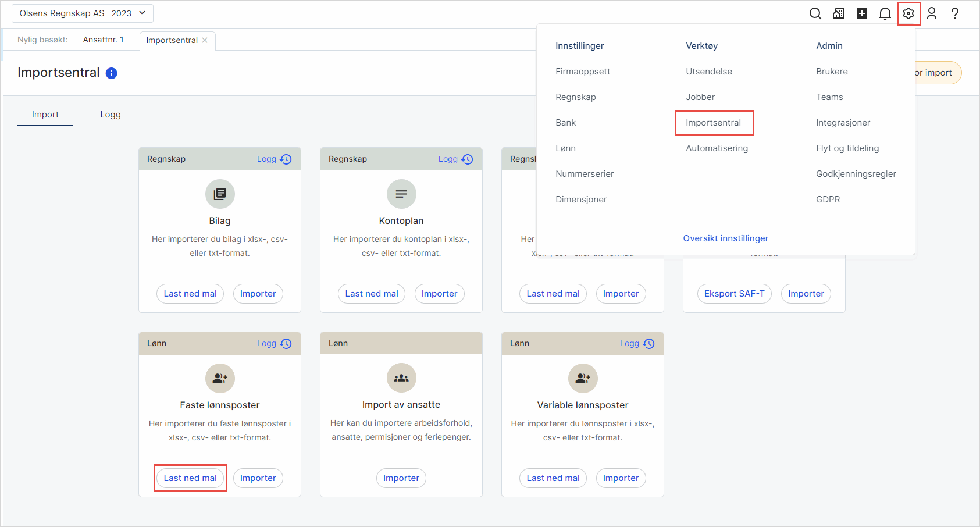Screen dimensions: 980x527
Task: Open the search magnifier icon
Action: (815, 13)
